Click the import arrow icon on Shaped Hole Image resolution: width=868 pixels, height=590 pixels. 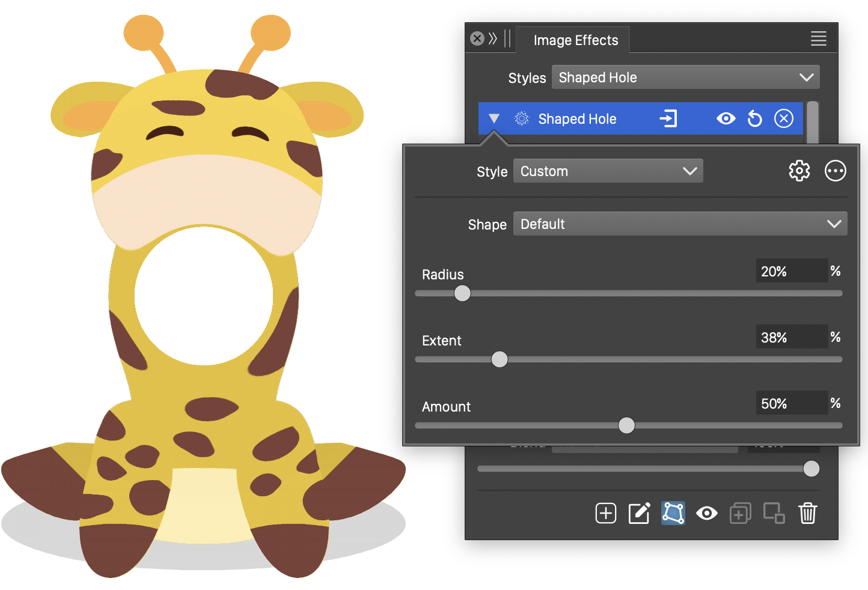[668, 119]
